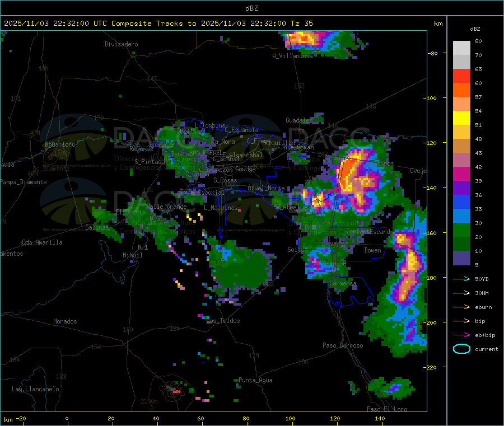Screen dimensions: 504x426
Task: Click the L_Malvinas map label
Action: [221, 208]
